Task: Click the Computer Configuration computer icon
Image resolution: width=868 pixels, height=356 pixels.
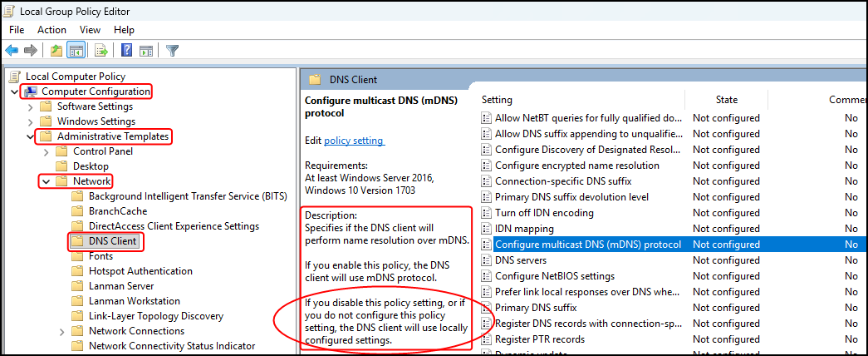Action: click(x=31, y=91)
